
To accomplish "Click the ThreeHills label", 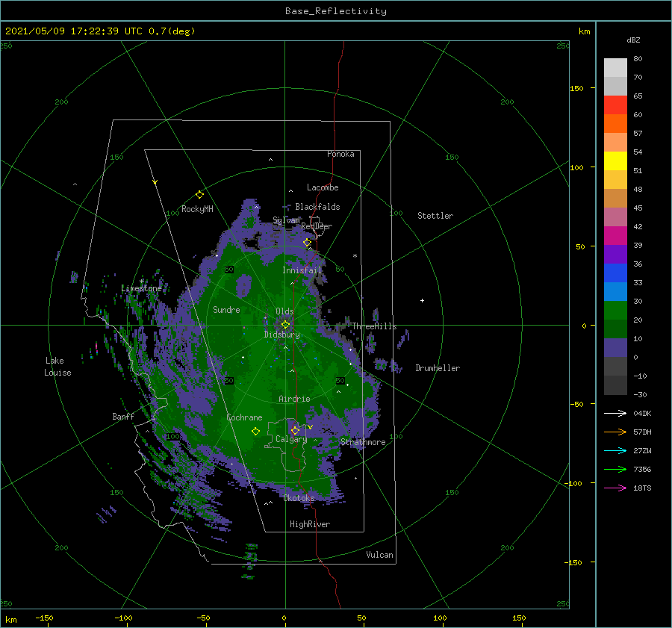I will point(374,326).
